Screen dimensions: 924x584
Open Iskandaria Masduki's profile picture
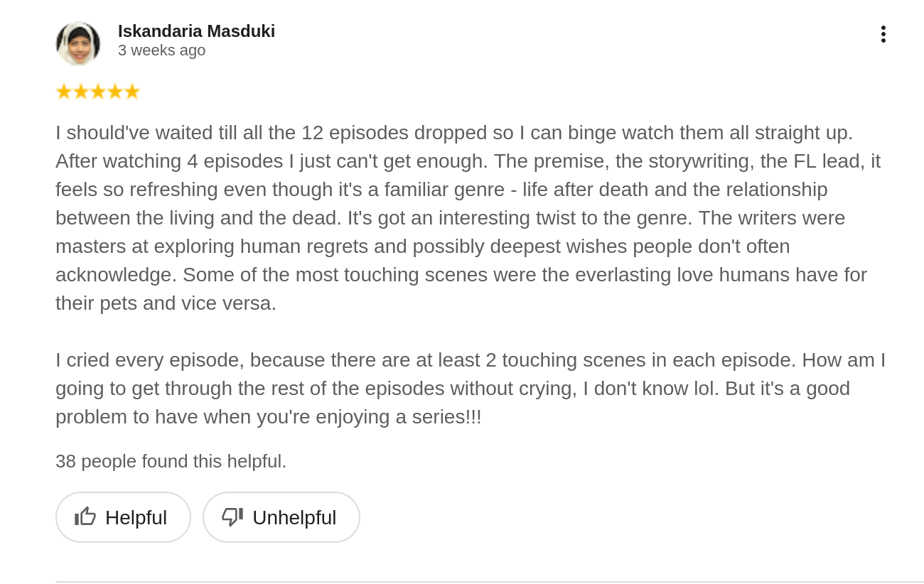coord(78,43)
